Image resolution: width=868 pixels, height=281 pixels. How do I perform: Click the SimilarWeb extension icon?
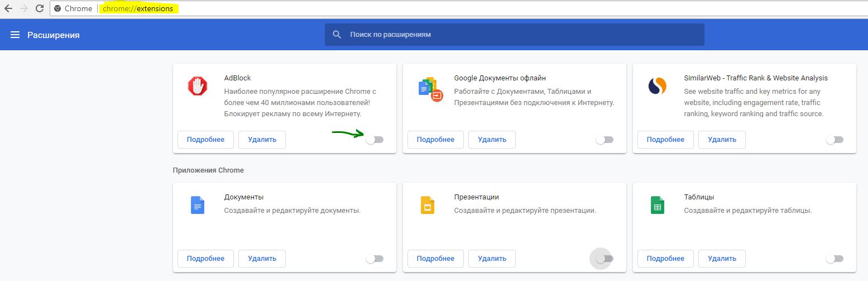click(658, 86)
